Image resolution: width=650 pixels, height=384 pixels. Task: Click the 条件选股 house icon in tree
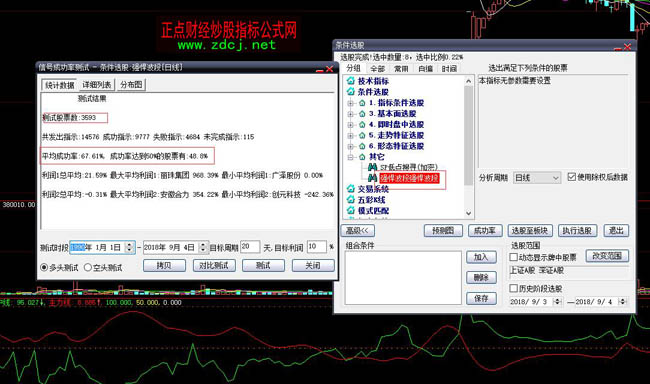pos(351,92)
